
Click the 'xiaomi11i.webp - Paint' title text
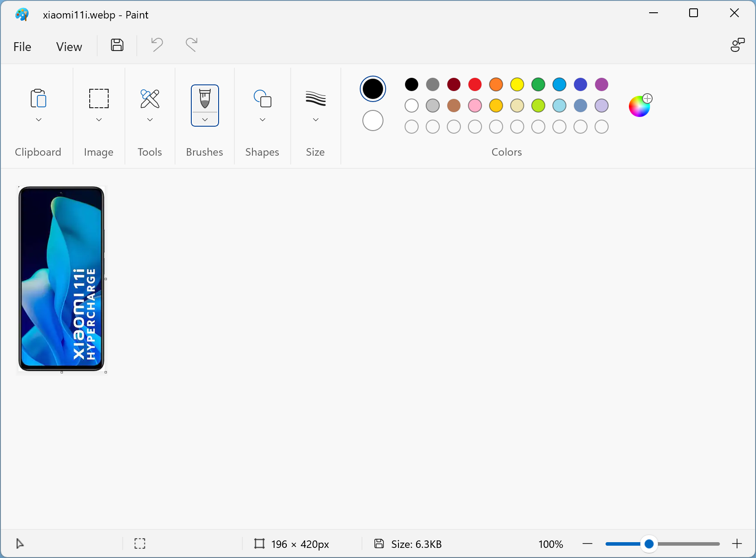pyautogui.click(x=95, y=15)
